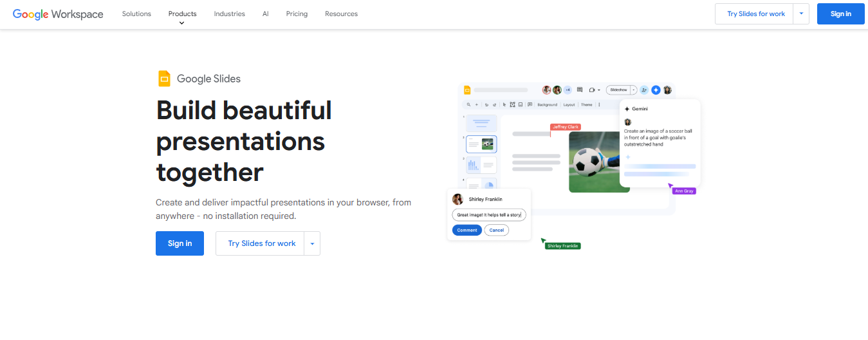Click the Jeffrey Clark cursor label
Screen dimensions: 868x340
[x=566, y=127]
